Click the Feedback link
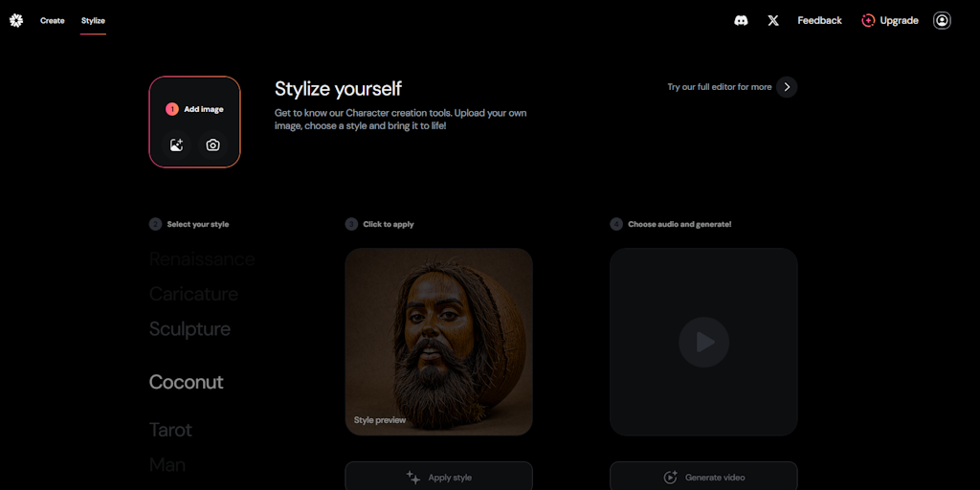Screen dimensions: 980x490 pos(819,20)
